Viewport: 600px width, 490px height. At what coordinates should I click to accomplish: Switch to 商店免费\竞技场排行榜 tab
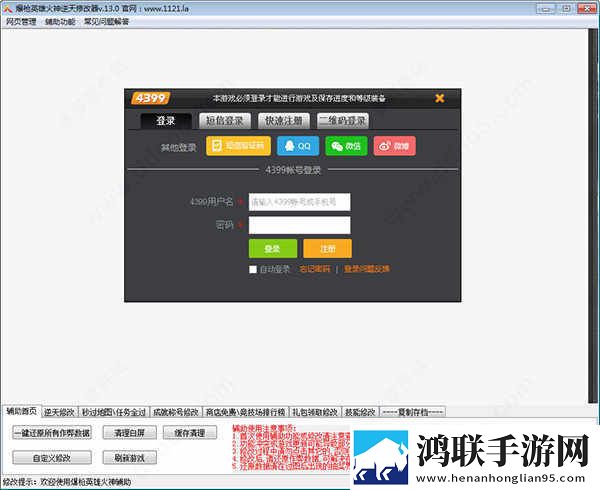coord(245,412)
